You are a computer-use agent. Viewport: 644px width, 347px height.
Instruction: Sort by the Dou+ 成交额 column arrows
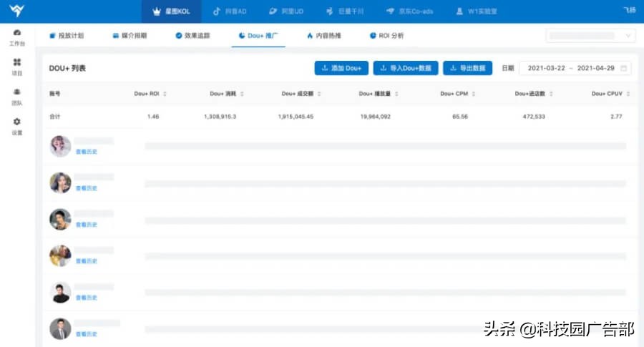point(319,94)
